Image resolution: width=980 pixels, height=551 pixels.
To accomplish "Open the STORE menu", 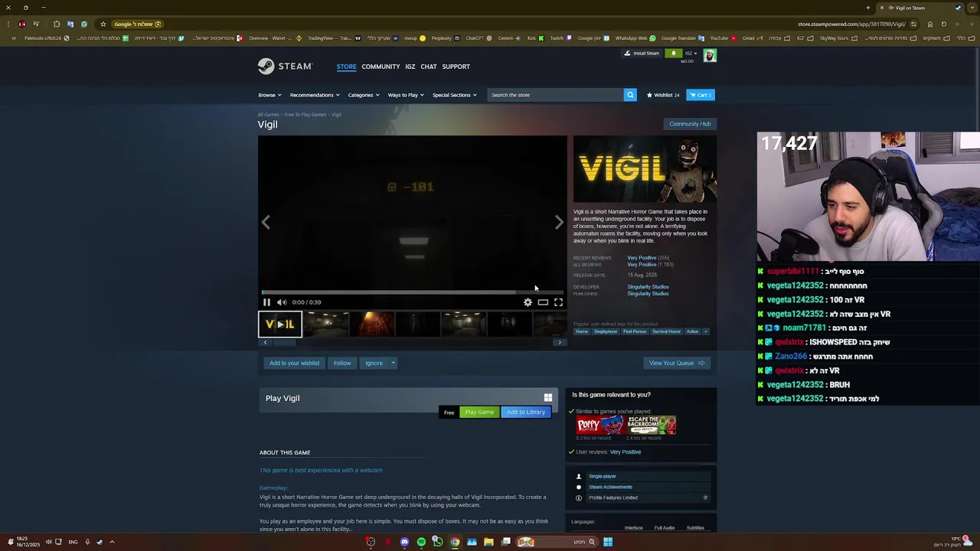I will pyautogui.click(x=346, y=67).
